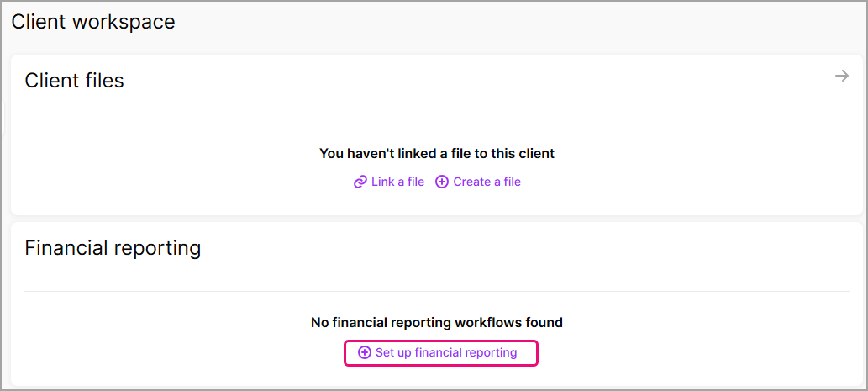
Task: Select the Create a file link text
Action: pos(487,182)
